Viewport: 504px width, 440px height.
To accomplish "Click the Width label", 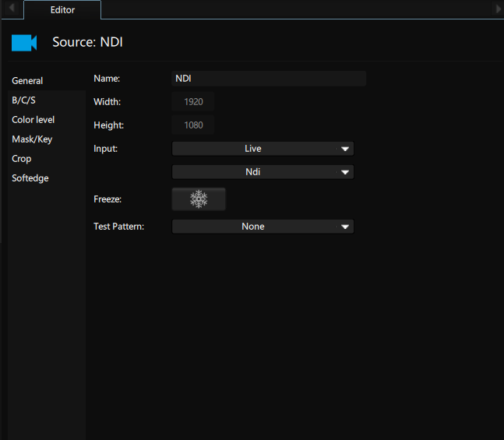I will 107,102.
